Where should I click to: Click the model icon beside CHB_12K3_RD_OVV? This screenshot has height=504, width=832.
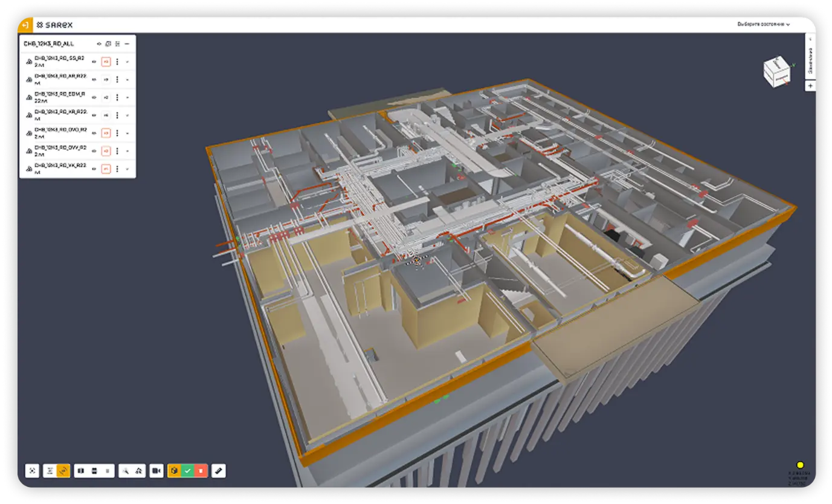[28, 150]
